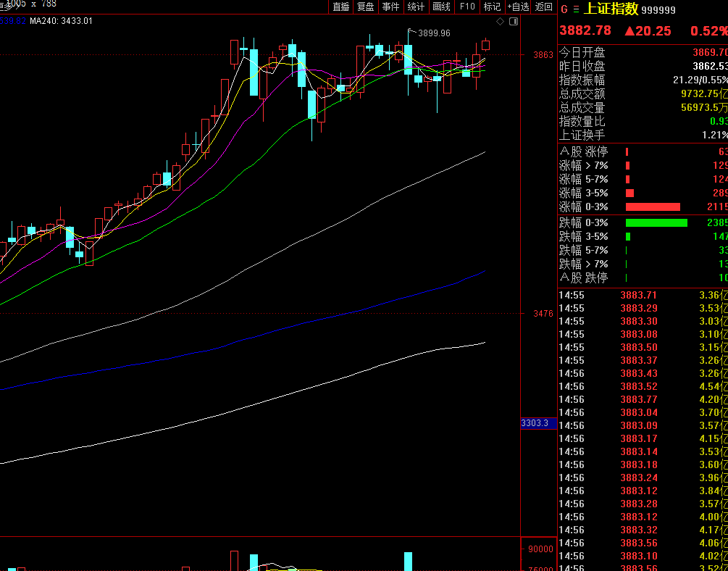The width and height of the screenshot is (728, 571).
Task: Click the 上证指数 index title
Action: 611,9
